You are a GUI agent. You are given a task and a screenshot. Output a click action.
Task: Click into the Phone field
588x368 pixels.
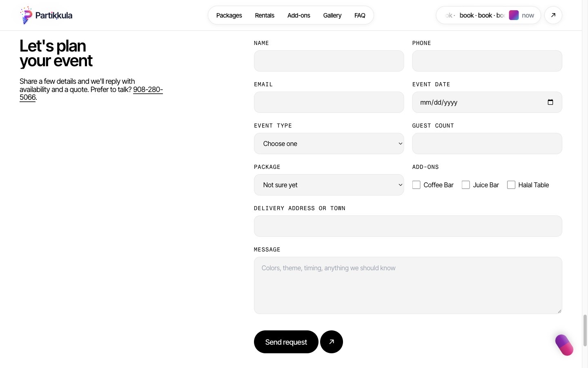pyautogui.click(x=487, y=61)
